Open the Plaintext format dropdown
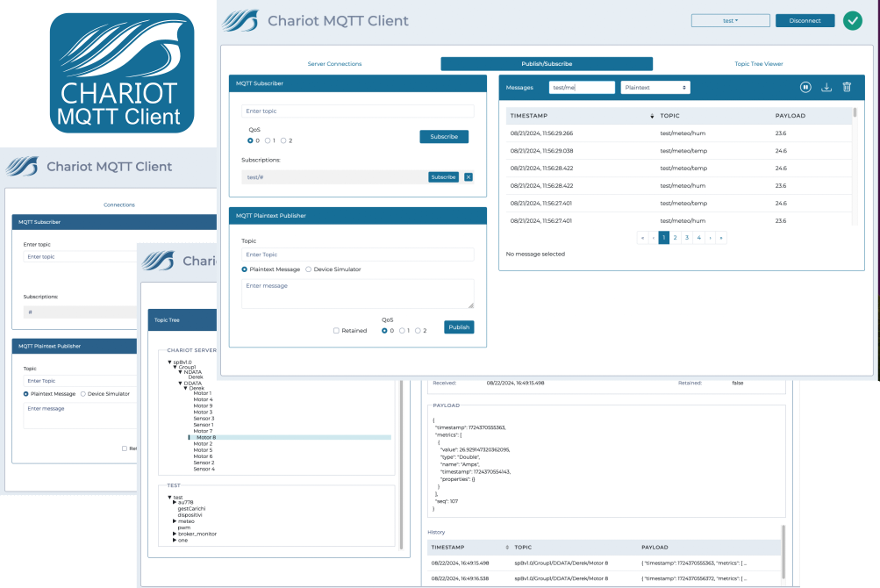 (x=655, y=88)
